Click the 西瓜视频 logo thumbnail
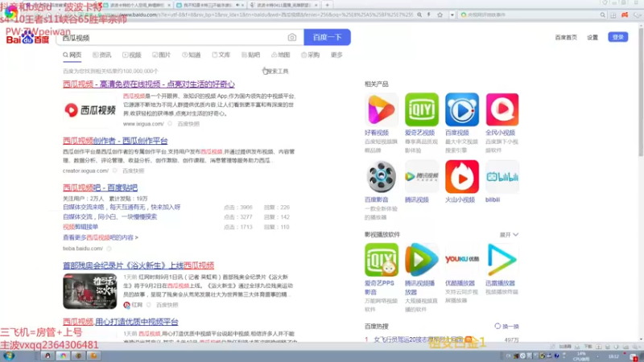 click(x=90, y=110)
